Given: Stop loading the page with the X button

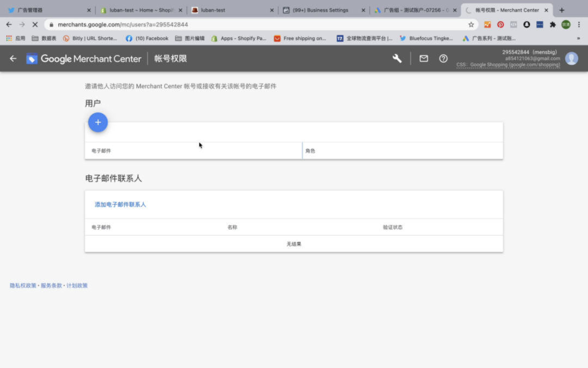Looking at the screenshot, I should coord(35,25).
